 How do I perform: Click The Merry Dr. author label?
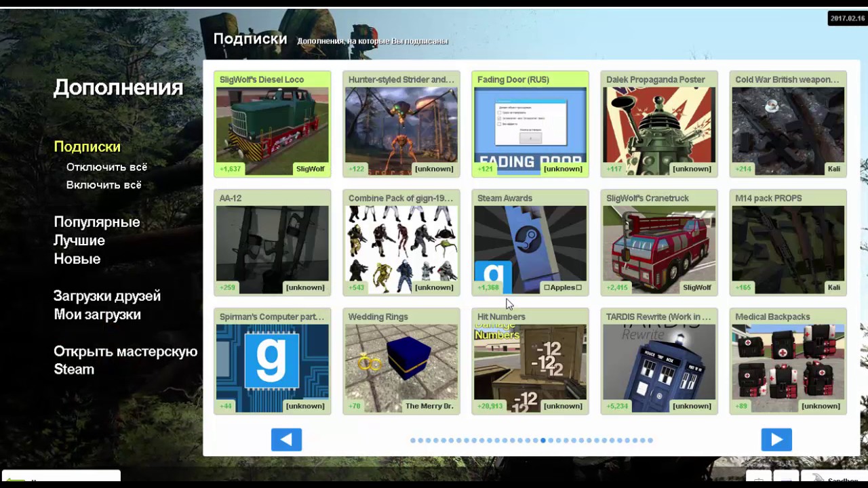[x=429, y=406]
